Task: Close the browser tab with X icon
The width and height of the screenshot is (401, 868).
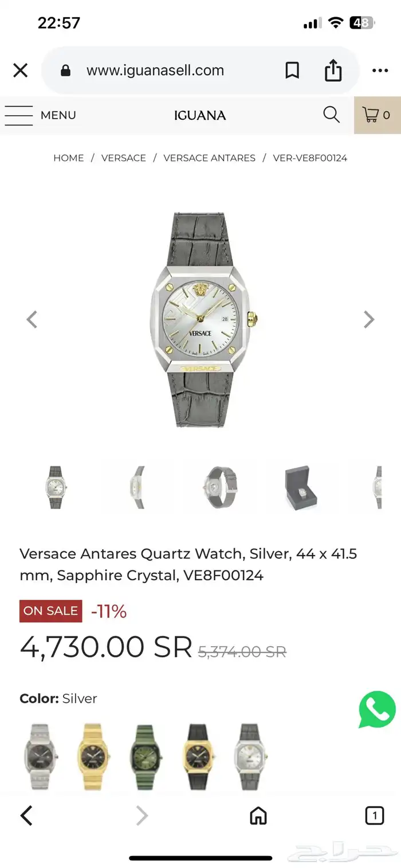Action: click(x=20, y=71)
